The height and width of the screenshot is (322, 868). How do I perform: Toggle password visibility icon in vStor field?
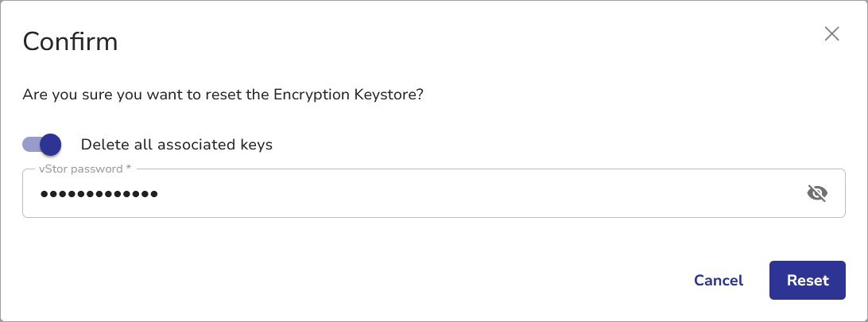coord(817,193)
